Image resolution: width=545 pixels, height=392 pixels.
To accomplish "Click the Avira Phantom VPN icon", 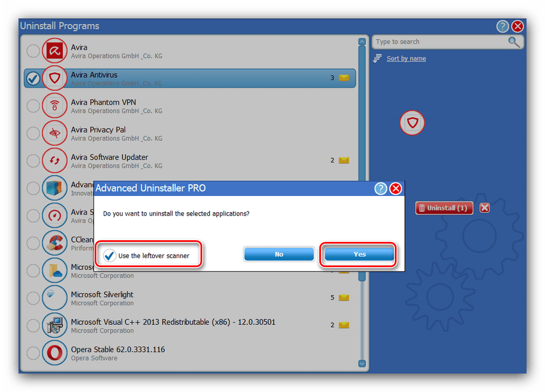I will [x=54, y=106].
